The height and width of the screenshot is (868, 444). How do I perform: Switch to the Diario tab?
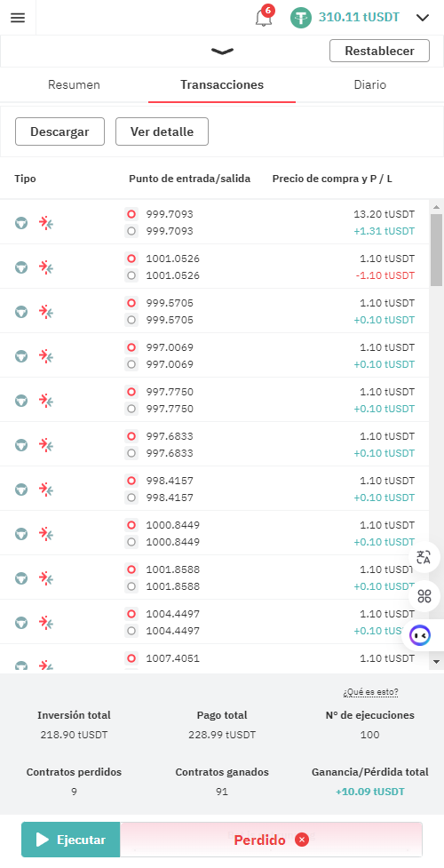pos(369,85)
